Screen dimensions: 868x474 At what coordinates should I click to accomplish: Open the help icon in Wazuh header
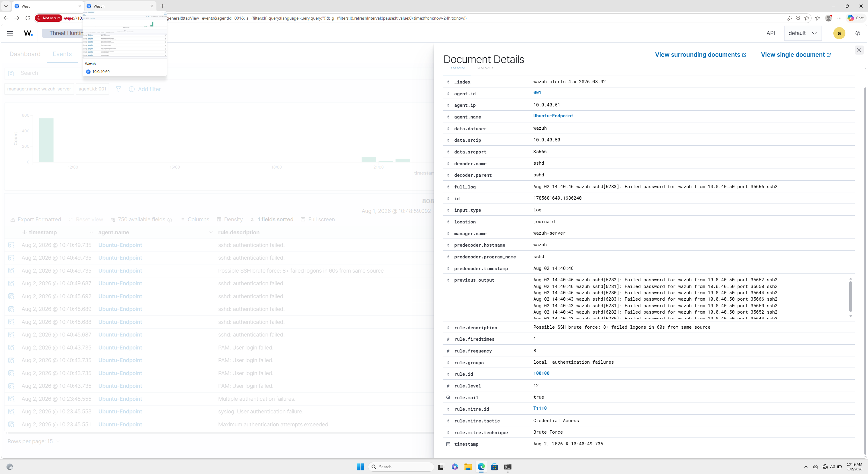pos(857,33)
